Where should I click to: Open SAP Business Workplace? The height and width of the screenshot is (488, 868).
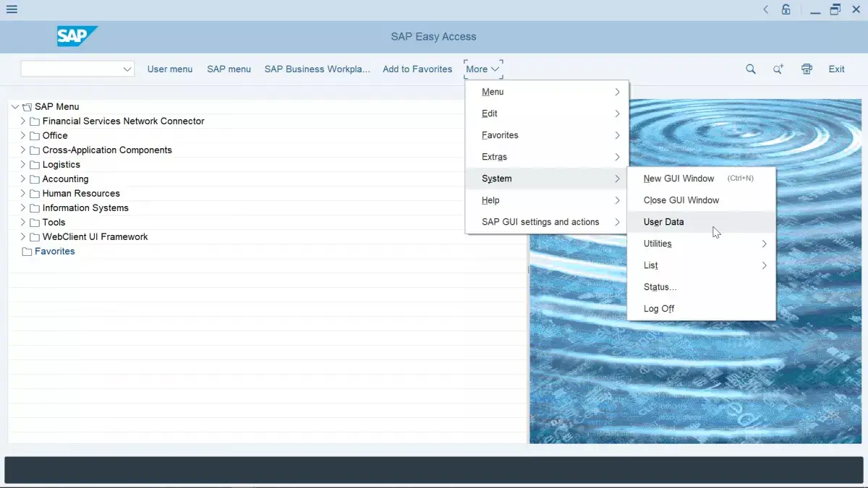pyautogui.click(x=317, y=69)
